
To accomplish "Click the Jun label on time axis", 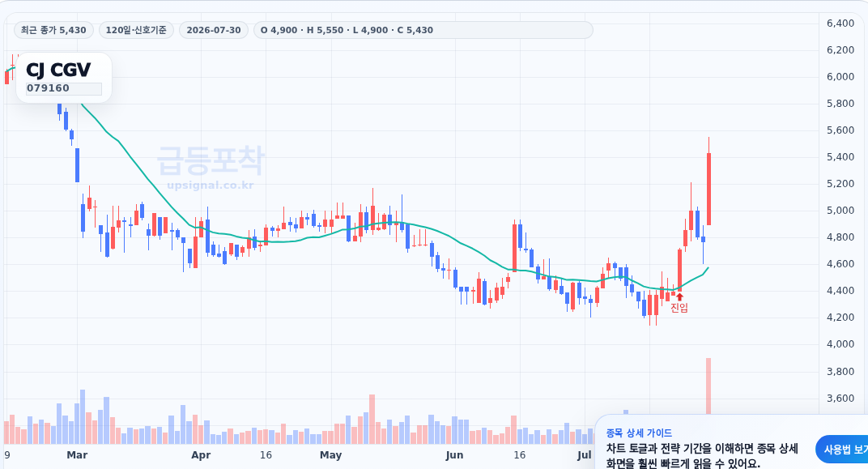I will 454,455.
